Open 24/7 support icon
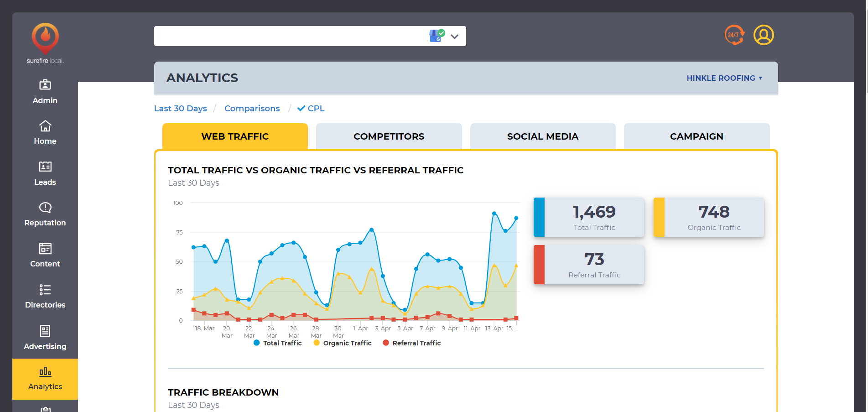The height and width of the screenshot is (412, 868). tap(734, 35)
